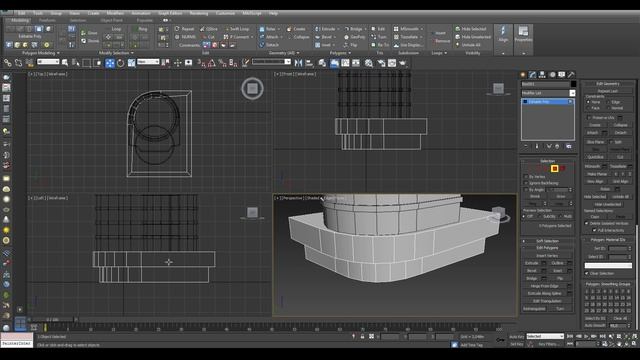The image size is (640, 360).
Task: Open the Selected key filter dropdown
Action: click(x=545, y=336)
